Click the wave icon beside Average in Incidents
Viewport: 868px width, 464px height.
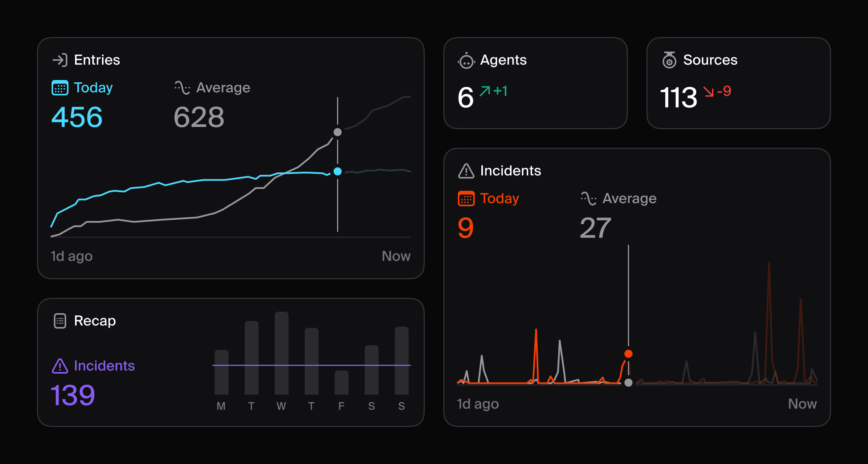(x=588, y=199)
